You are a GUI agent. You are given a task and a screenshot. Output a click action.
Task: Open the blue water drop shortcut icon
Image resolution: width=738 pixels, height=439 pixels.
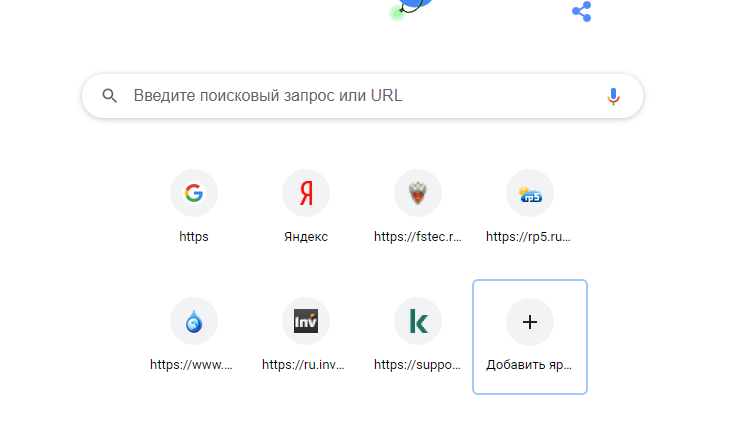coord(194,321)
